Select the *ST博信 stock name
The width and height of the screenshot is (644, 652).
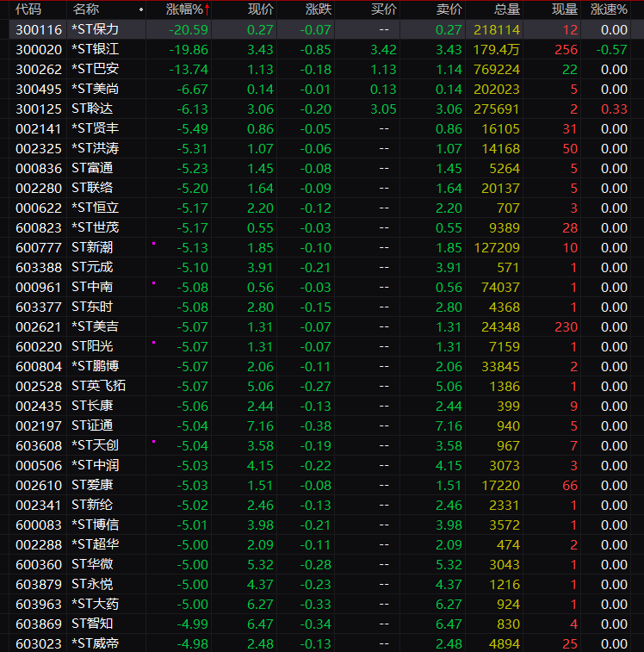(95, 525)
